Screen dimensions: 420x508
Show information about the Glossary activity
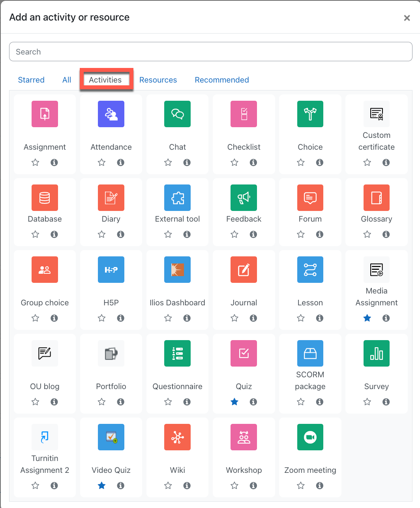(x=386, y=234)
